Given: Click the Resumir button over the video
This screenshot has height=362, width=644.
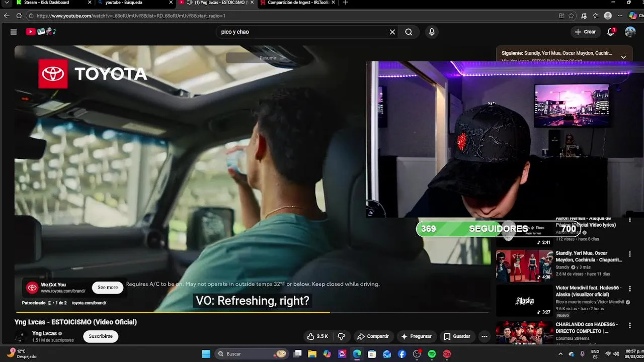Looking at the screenshot, I should (x=268, y=58).
